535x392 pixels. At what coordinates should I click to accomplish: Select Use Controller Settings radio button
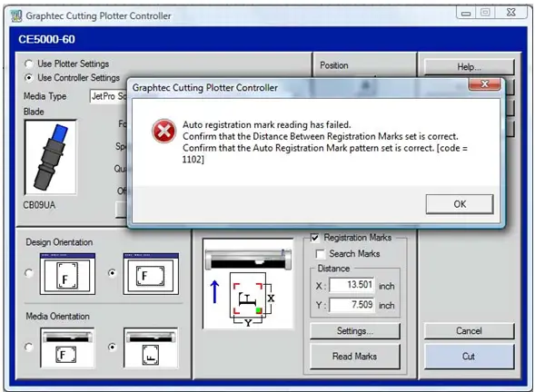tap(29, 78)
